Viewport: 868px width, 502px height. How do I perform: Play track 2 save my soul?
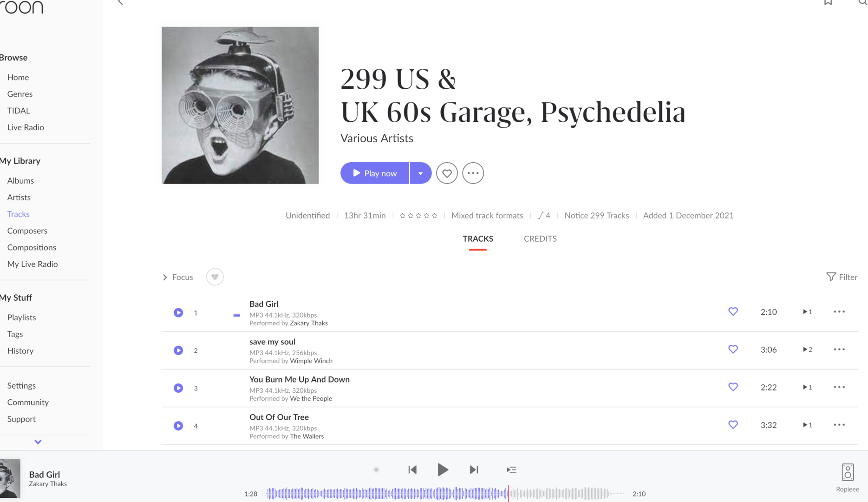[x=178, y=350]
